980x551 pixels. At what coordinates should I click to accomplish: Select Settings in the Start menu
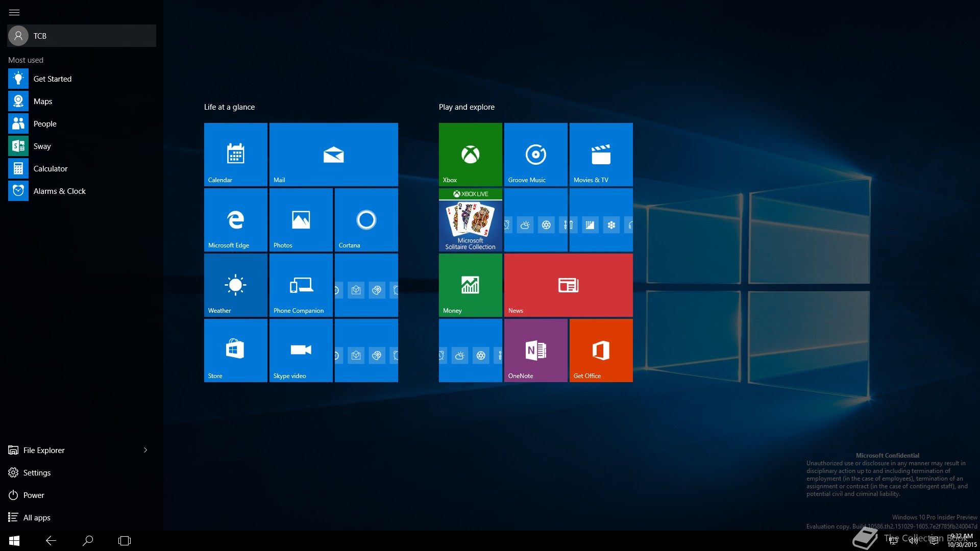point(37,472)
